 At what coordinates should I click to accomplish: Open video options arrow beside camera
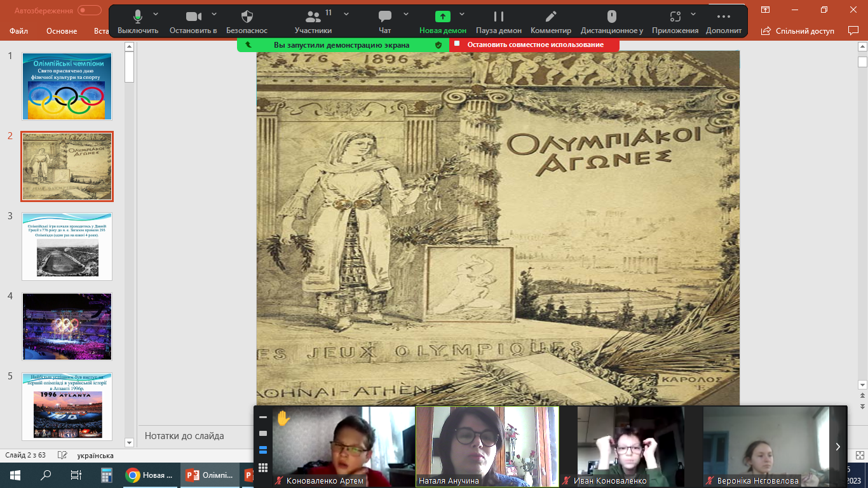(214, 14)
